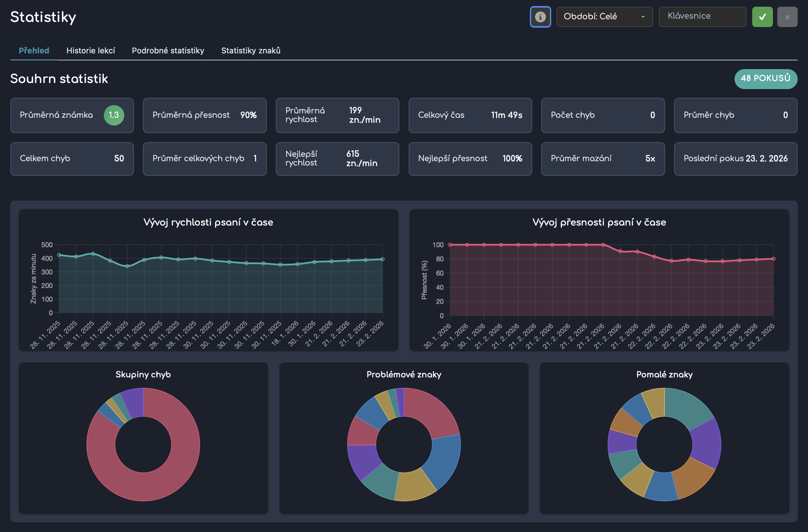This screenshot has height=532, width=808.
Task: Click the gray X cancel button
Action: point(787,17)
